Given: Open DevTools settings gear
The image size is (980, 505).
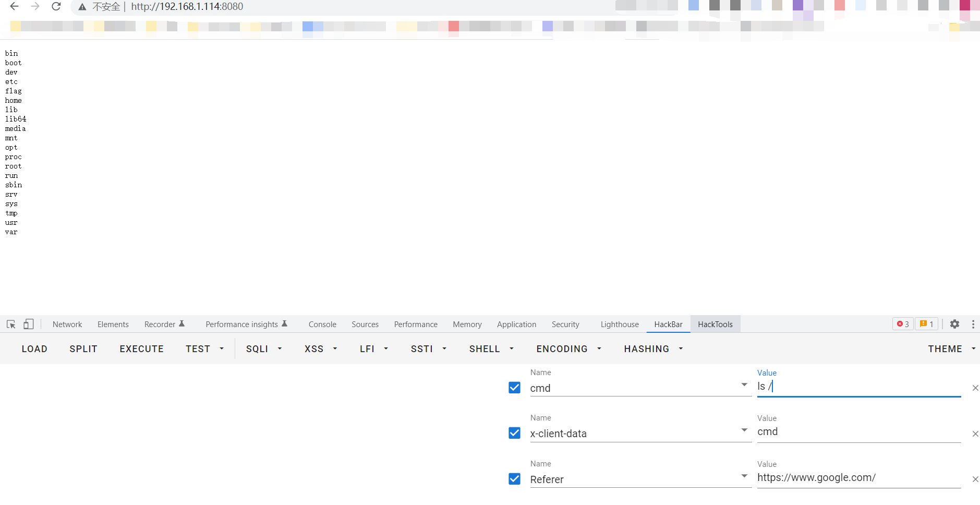Looking at the screenshot, I should [954, 324].
